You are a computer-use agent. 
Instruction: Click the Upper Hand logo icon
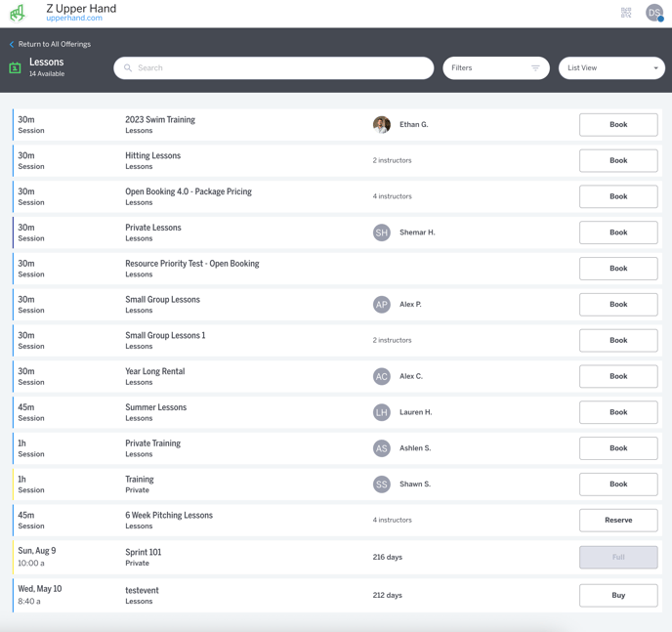[18, 13]
